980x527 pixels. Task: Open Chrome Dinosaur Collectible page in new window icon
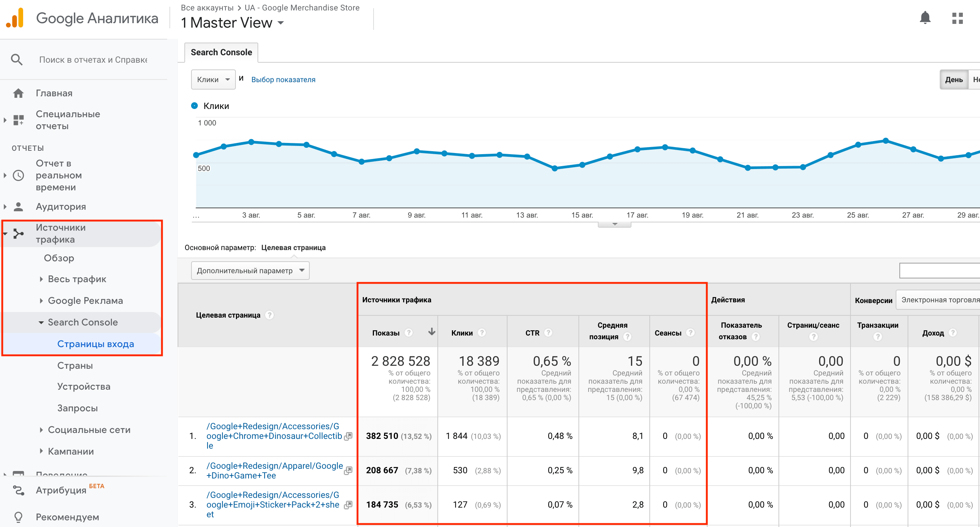348,436
